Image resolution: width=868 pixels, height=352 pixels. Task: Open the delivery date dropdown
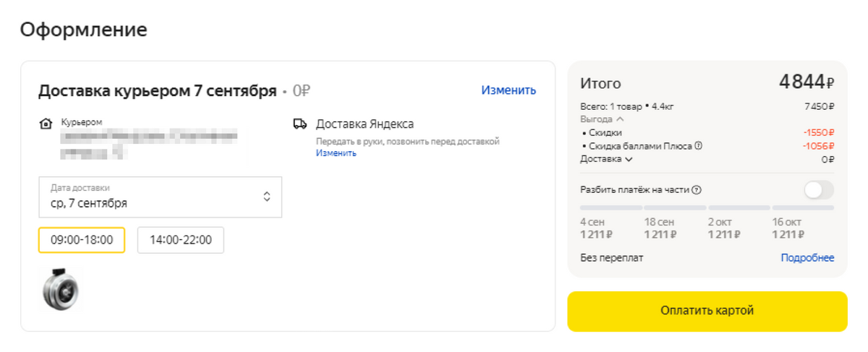coord(160,197)
